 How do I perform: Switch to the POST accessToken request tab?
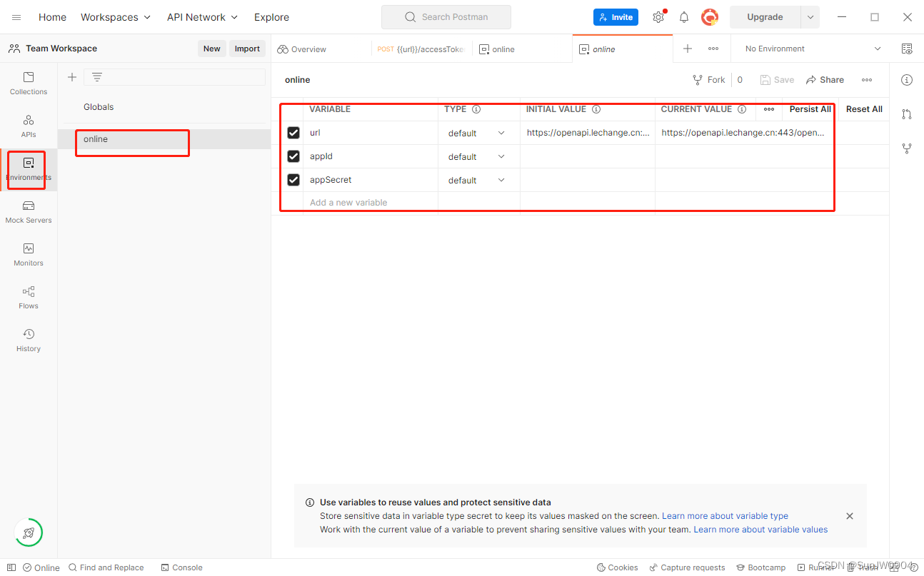point(421,49)
